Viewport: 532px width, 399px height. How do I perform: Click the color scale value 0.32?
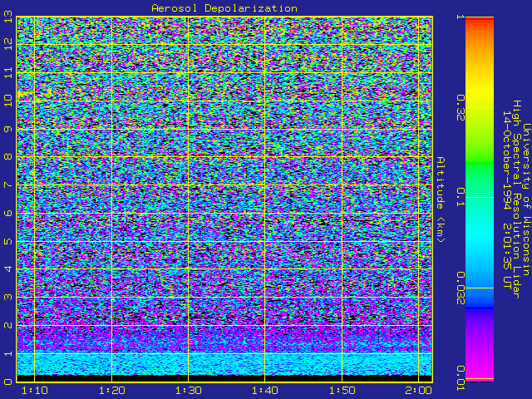[461, 108]
